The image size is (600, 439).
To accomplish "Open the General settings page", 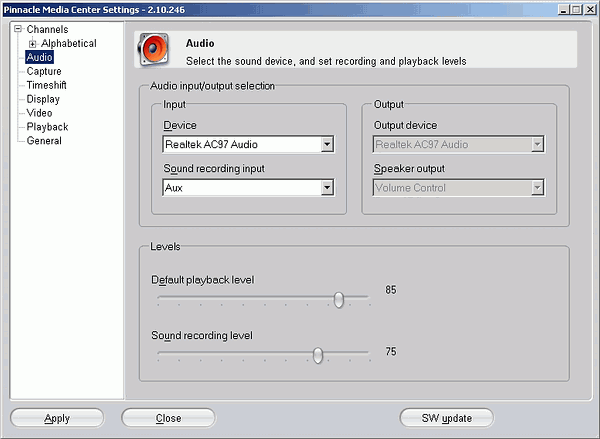I will point(44,140).
